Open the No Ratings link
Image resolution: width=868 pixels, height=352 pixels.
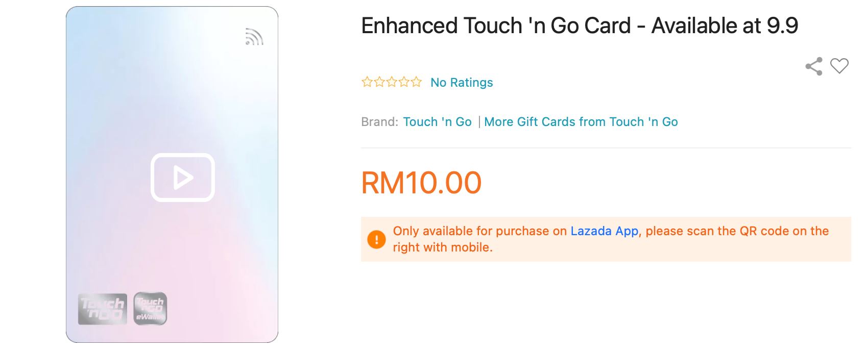(x=462, y=83)
